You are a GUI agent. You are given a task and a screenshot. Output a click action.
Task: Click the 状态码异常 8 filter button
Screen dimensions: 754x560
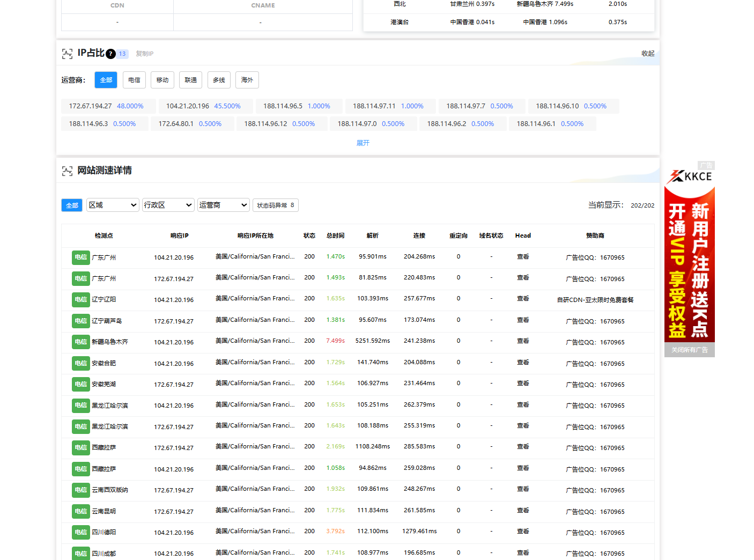click(x=276, y=205)
